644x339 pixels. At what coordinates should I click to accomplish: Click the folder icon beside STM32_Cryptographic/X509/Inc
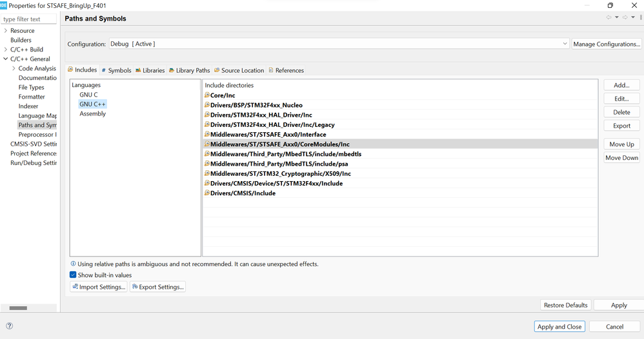click(x=207, y=173)
